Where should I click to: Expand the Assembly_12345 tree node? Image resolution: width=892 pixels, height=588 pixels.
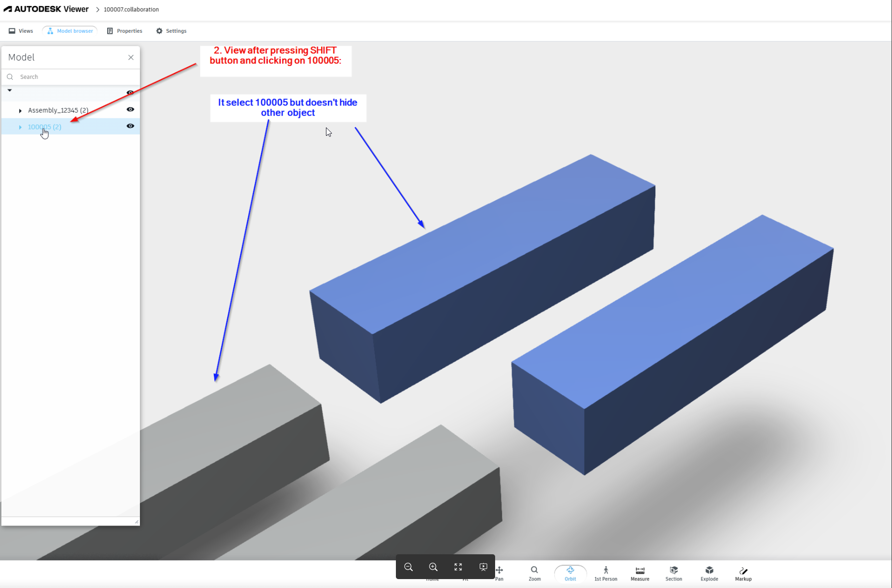pyautogui.click(x=20, y=110)
